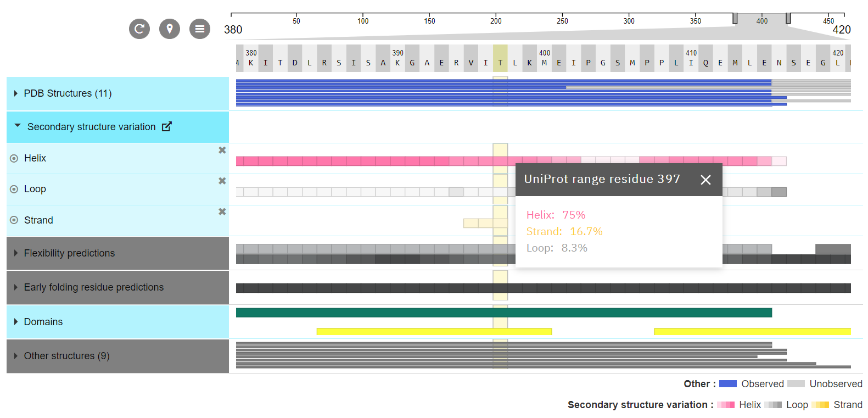
Task: Expand the Flexibility predictions section
Action: pos(16,253)
